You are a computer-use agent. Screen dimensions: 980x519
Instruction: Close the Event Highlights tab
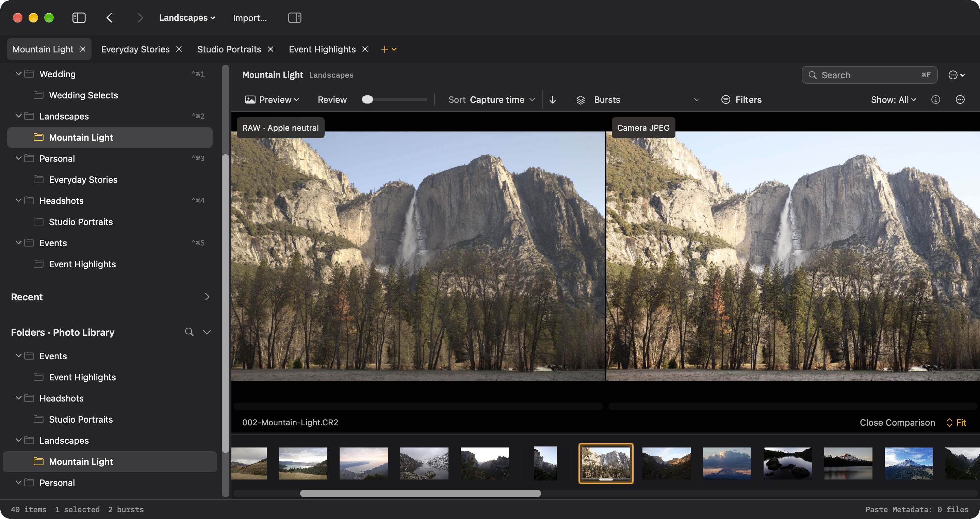coord(365,49)
